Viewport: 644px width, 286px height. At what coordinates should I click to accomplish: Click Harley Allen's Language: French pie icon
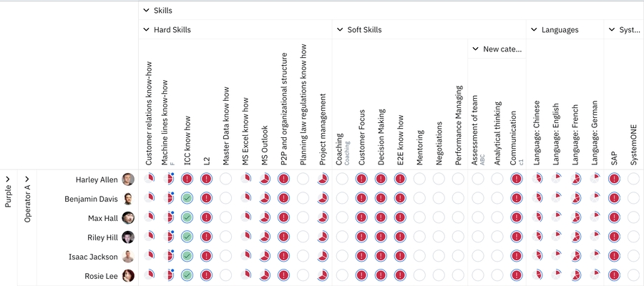[x=575, y=179]
